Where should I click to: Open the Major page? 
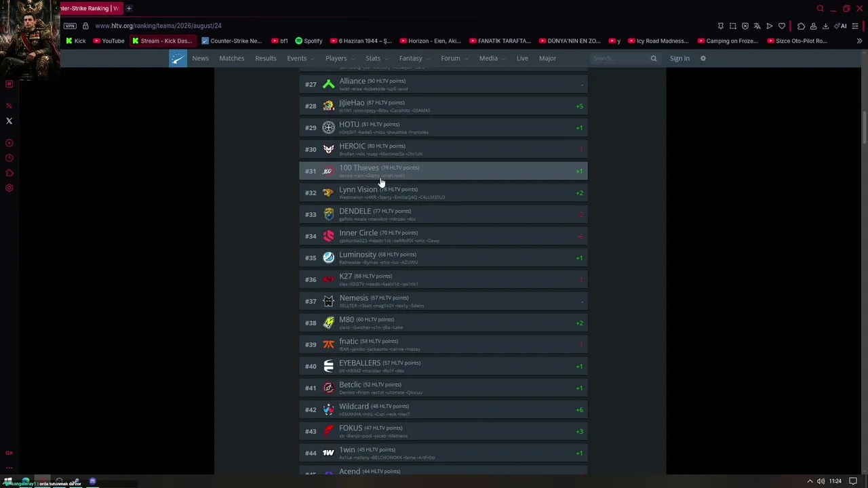pos(547,58)
